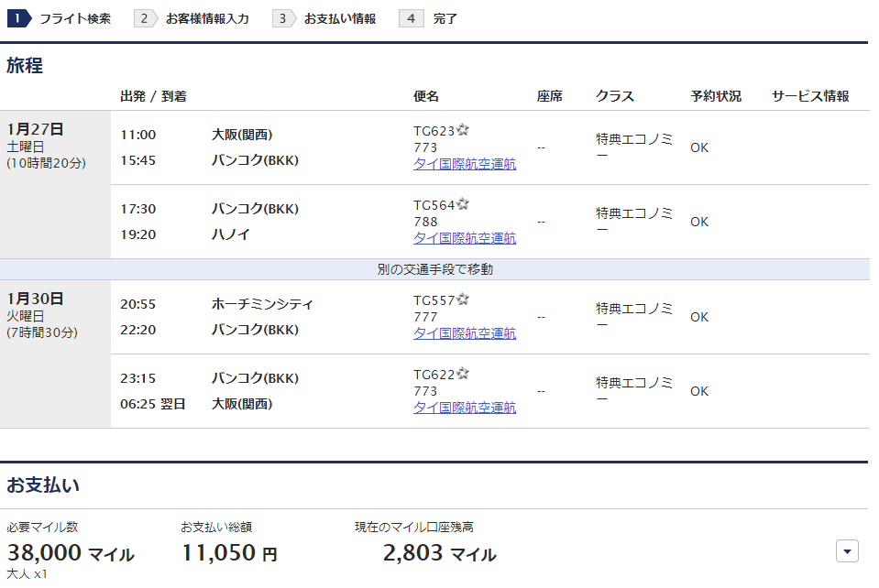
Task: Click the 別の交通手段で移動 separator bar
Action: tap(434, 269)
